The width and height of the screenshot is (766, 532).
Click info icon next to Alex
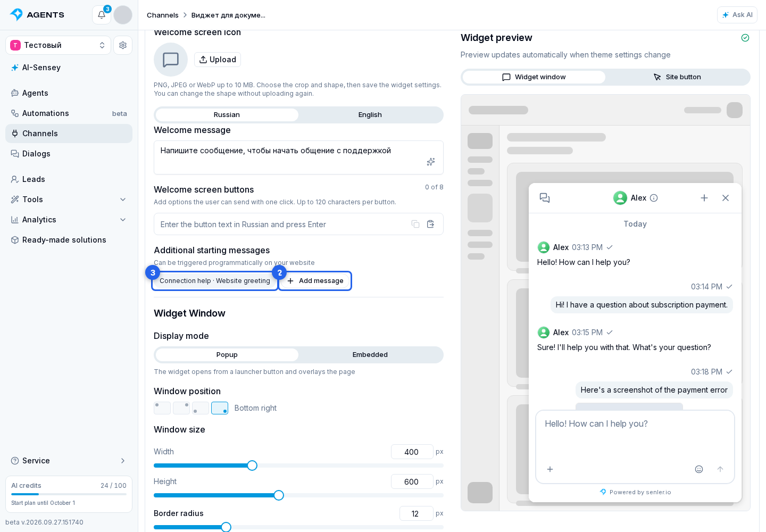click(x=654, y=198)
